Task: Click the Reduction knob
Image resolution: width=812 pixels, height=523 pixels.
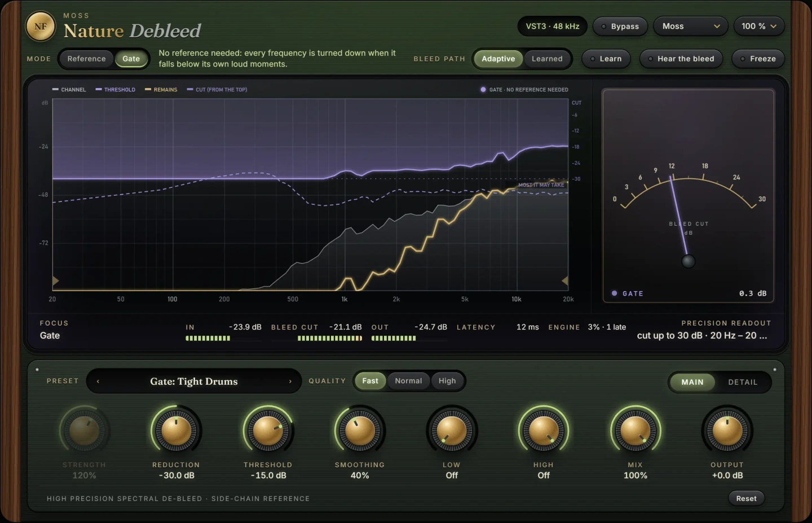Action: [x=176, y=431]
